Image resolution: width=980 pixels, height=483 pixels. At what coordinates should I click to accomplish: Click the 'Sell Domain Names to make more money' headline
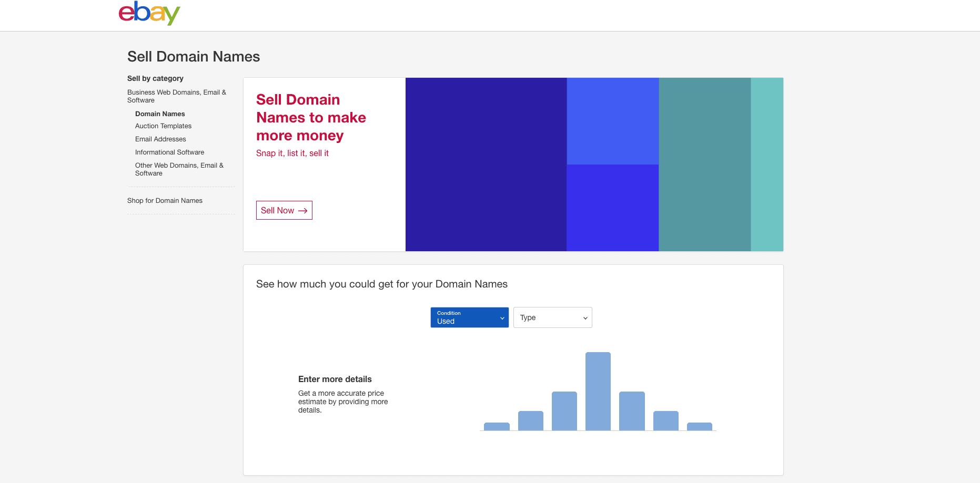(x=311, y=118)
